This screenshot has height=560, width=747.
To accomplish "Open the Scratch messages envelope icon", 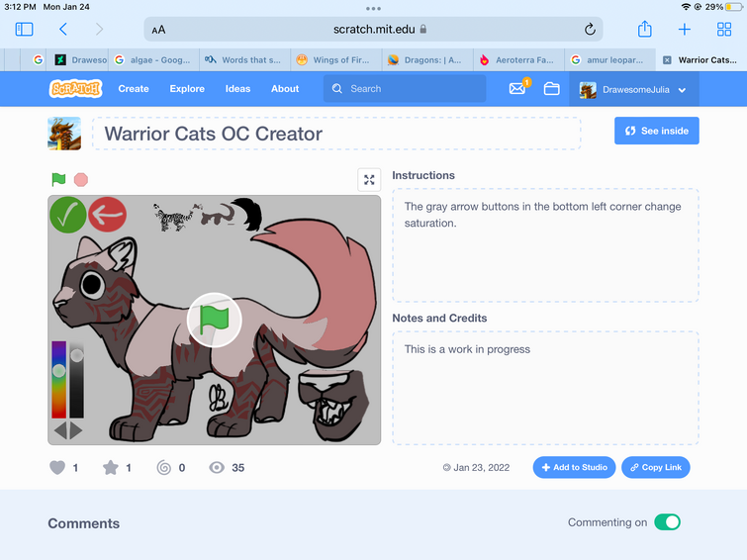I will click(516, 89).
